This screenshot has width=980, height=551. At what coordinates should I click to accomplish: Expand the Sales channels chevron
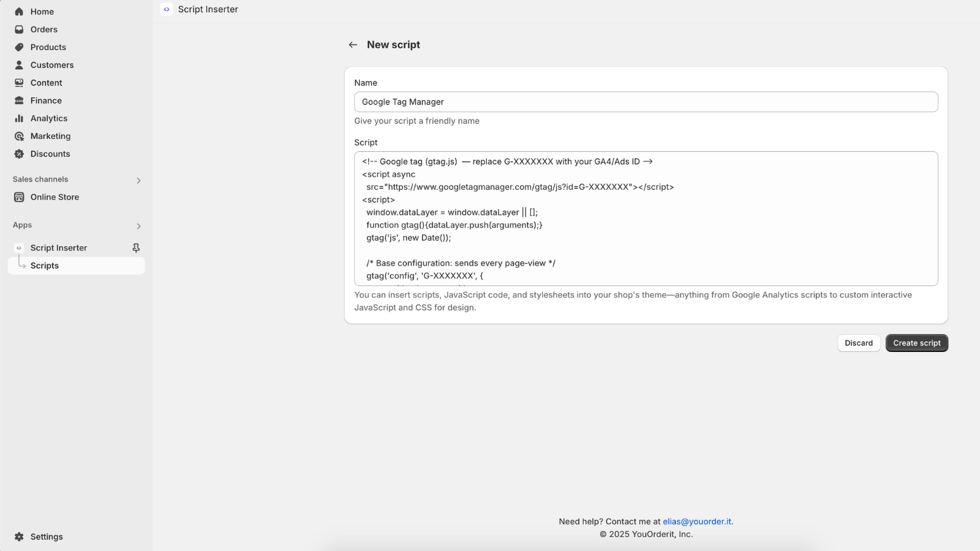coord(138,181)
